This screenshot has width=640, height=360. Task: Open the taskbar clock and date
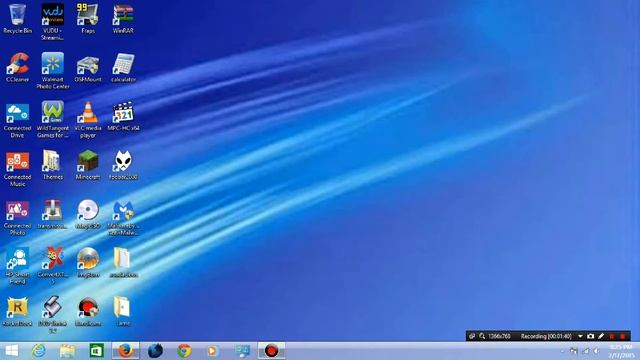[x=622, y=351]
